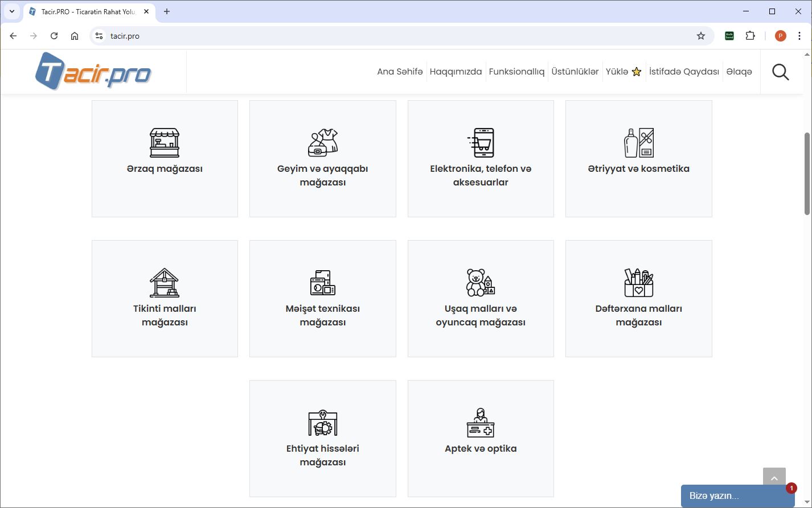Bookmark this page with the star icon
The width and height of the screenshot is (812, 508).
(701, 36)
